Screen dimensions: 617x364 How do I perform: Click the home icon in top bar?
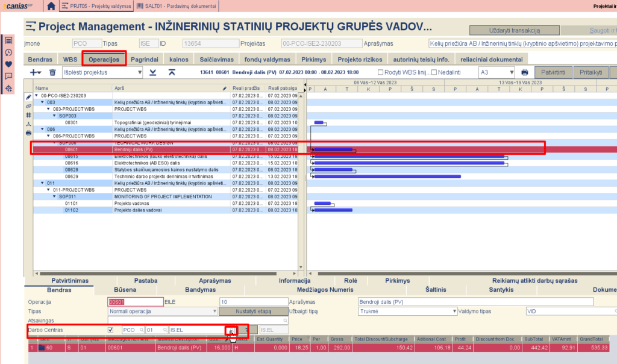point(51,6)
